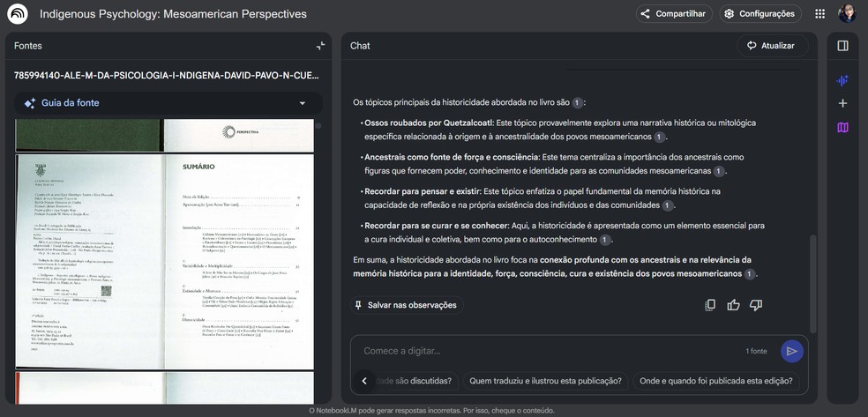
Task: Toggle the Studio side panel icon
Action: click(842, 46)
